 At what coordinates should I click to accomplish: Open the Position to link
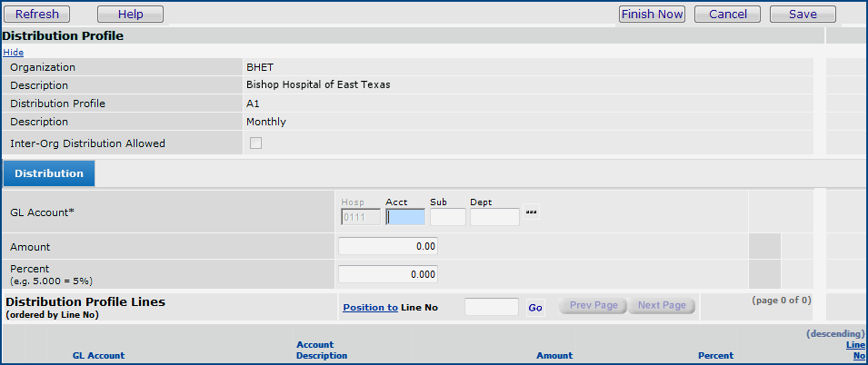[370, 308]
